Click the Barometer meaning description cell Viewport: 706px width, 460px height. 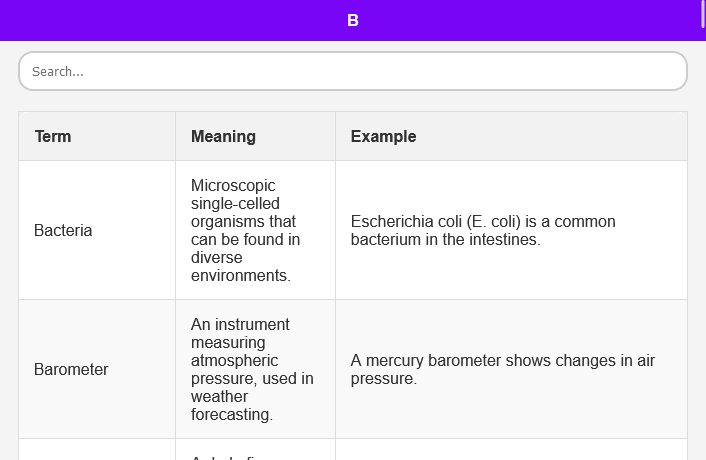tap(254, 369)
